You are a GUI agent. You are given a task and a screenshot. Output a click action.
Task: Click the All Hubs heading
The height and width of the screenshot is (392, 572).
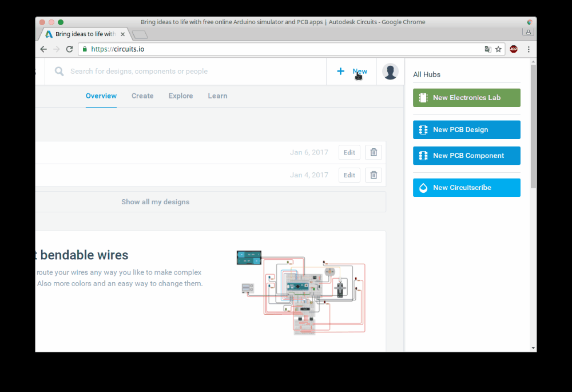(427, 74)
